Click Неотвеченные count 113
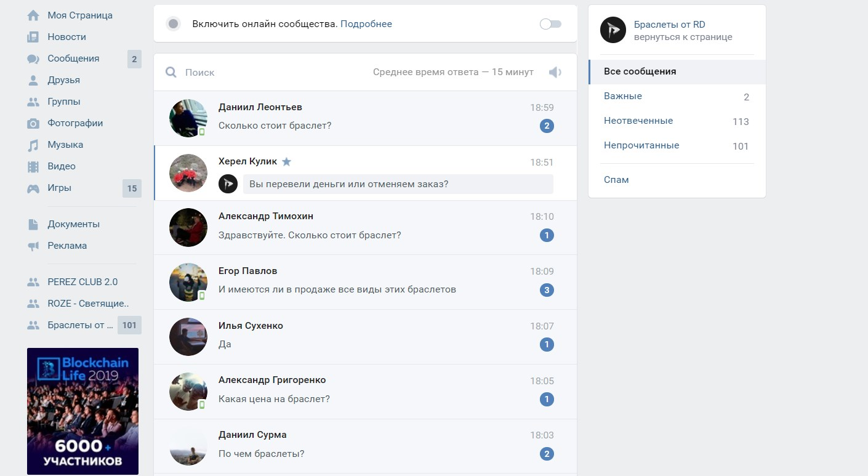This screenshot has width=868, height=476. pos(741,121)
